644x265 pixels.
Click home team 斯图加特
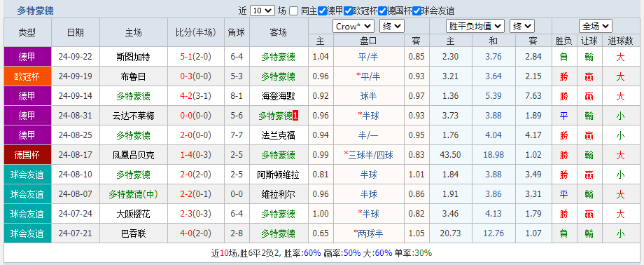(133, 57)
